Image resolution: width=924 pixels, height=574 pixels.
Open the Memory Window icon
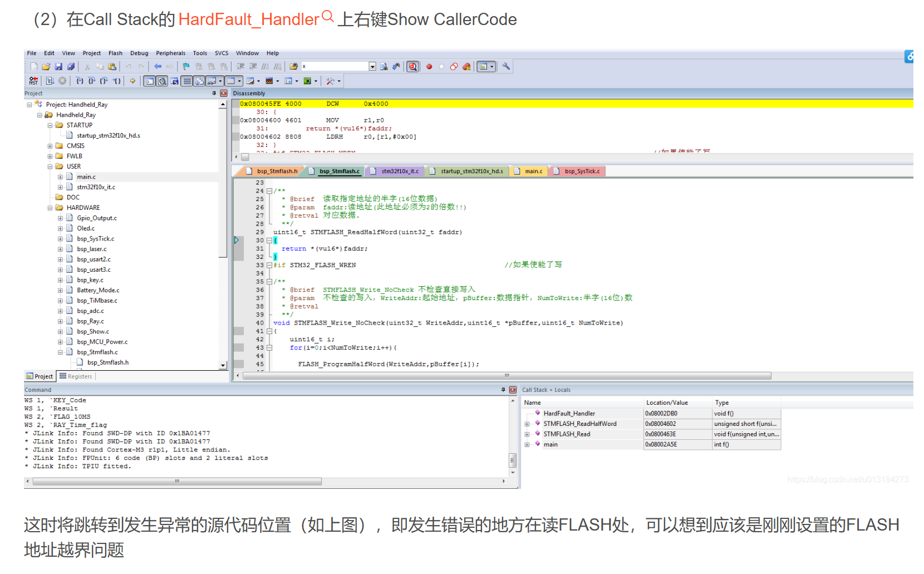pos(230,81)
